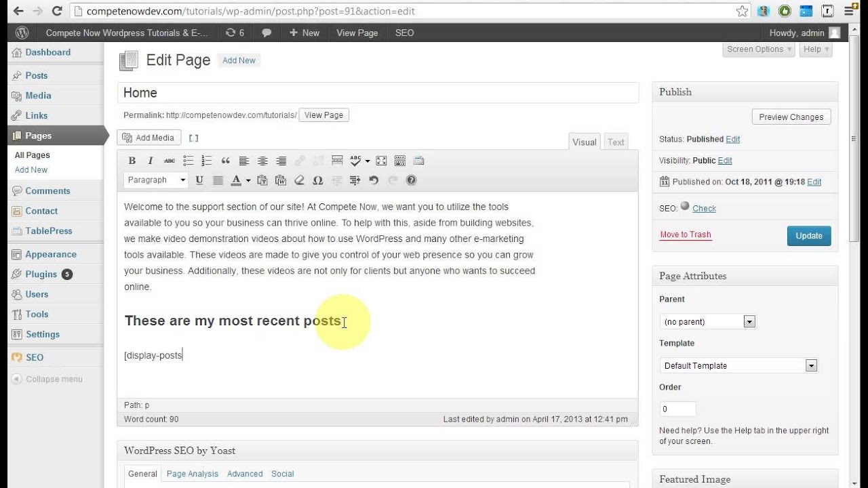Viewport: 868px width, 488px height.
Task: Click the View Page button near permalink
Action: [324, 115]
